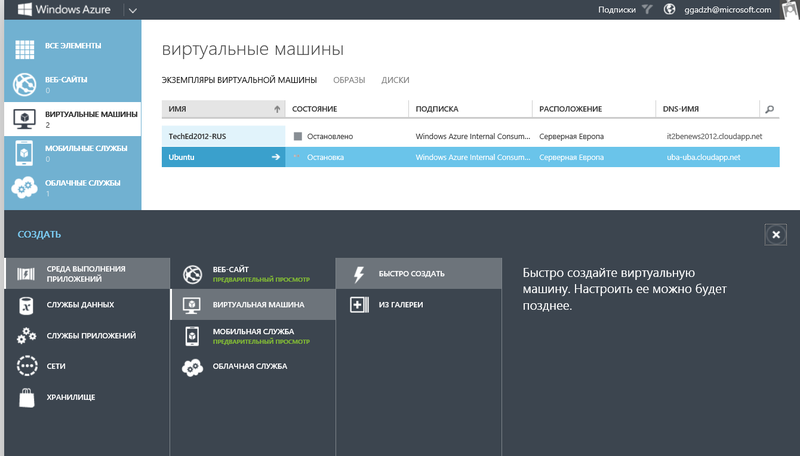Switch to ОБРАЗЫ tab
The image size is (800, 456).
pyautogui.click(x=349, y=80)
